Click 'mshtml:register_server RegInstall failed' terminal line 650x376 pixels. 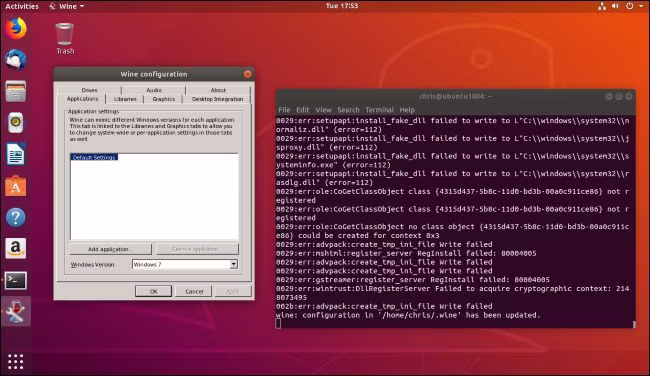406,253
